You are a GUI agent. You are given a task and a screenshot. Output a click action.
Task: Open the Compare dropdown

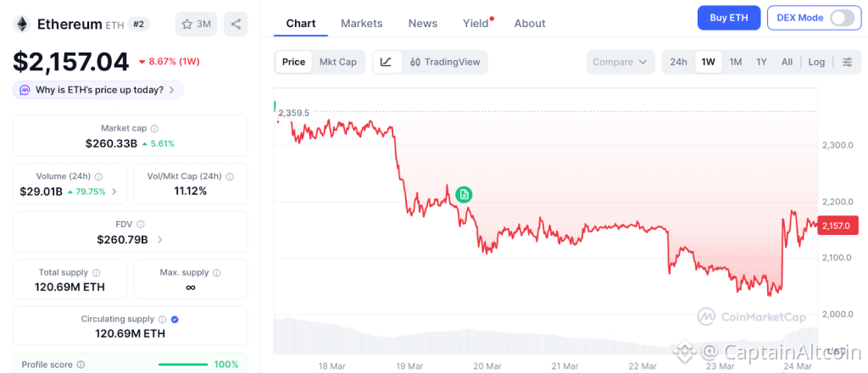tap(620, 62)
